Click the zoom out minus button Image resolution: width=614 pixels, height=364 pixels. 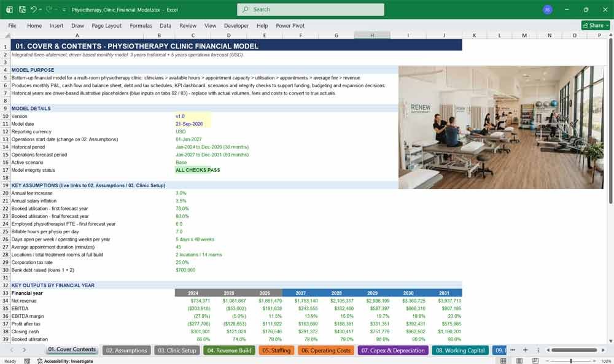[x=547, y=361]
